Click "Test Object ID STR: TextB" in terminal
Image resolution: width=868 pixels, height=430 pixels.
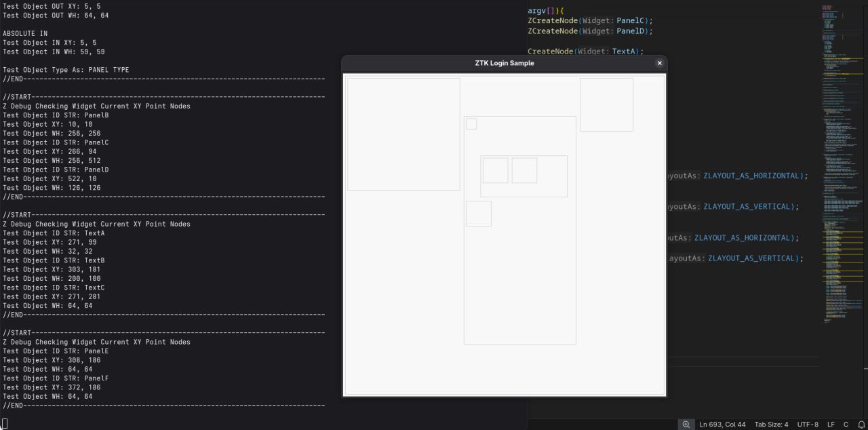[x=54, y=260]
